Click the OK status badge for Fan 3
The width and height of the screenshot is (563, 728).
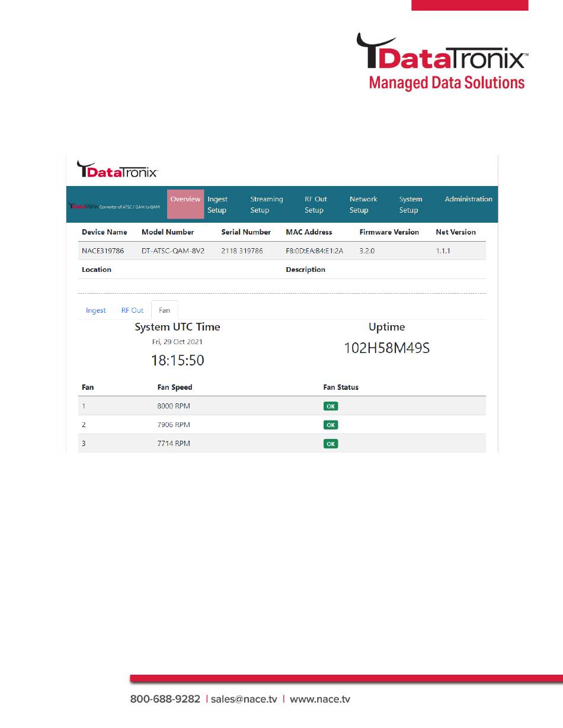coord(331,444)
